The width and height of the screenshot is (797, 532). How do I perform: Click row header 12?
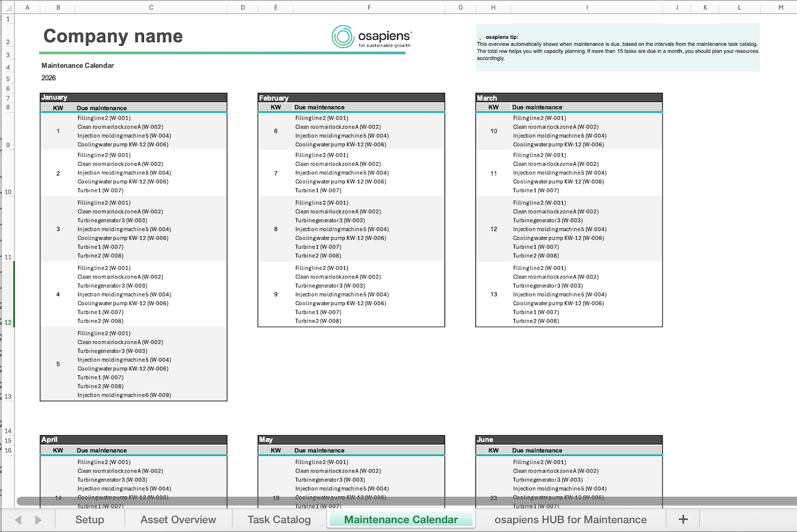pos(7,322)
